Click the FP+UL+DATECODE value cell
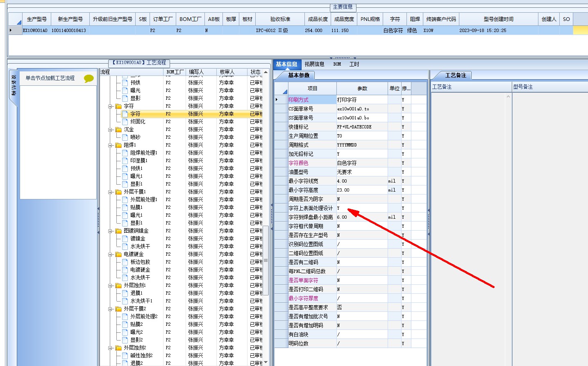Viewport: 588px width, 366px height. coord(362,127)
